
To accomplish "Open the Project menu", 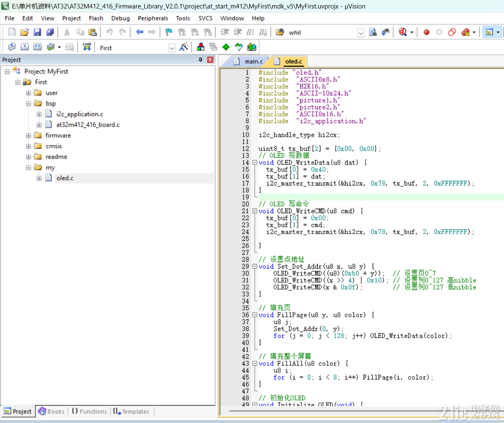I will pyautogui.click(x=71, y=18).
